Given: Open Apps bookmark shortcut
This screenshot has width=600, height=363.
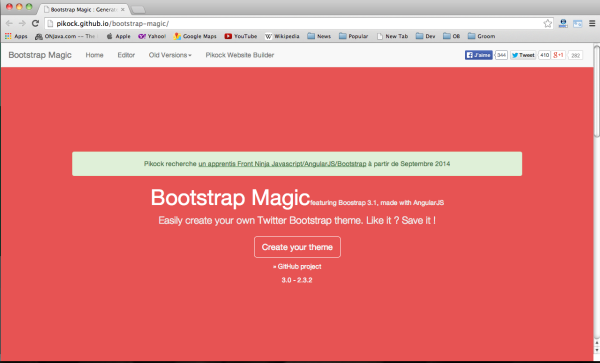Looking at the screenshot, I should pyautogui.click(x=16, y=36).
